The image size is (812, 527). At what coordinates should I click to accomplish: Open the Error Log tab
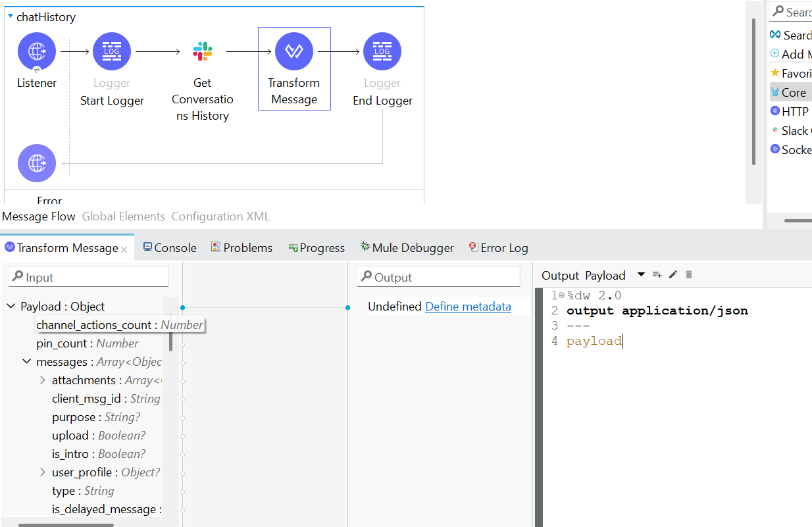pyautogui.click(x=498, y=247)
